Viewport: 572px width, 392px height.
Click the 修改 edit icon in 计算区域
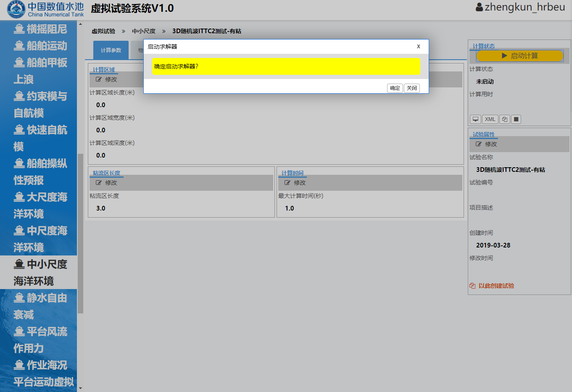point(99,79)
